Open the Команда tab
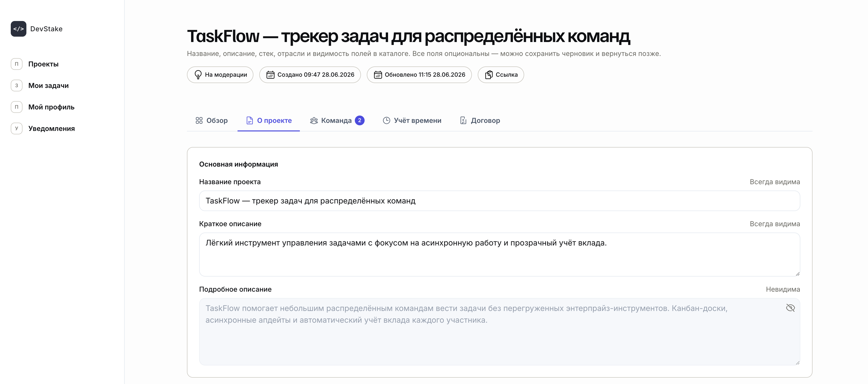The width and height of the screenshot is (868, 384). pyautogui.click(x=337, y=121)
